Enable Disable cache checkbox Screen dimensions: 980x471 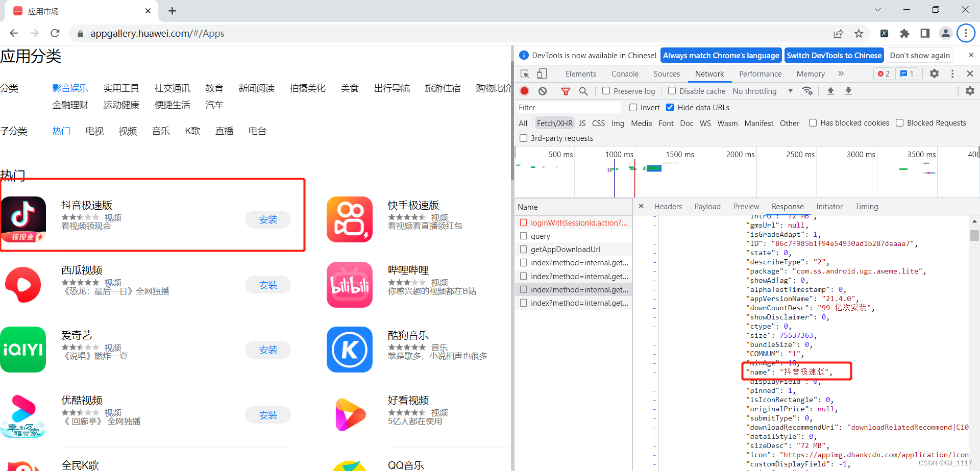tap(672, 91)
